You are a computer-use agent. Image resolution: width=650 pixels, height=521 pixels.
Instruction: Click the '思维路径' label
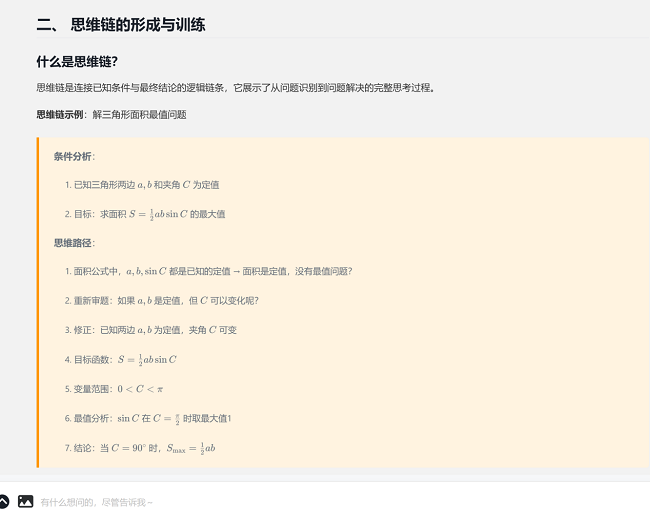(73, 243)
